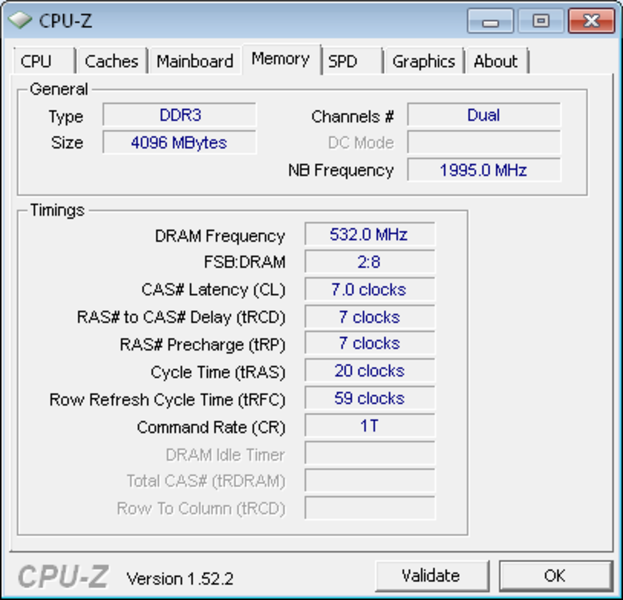Click NB Frequency value 1995.0 MHz
This screenshot has width=623, height=600.
484,170
